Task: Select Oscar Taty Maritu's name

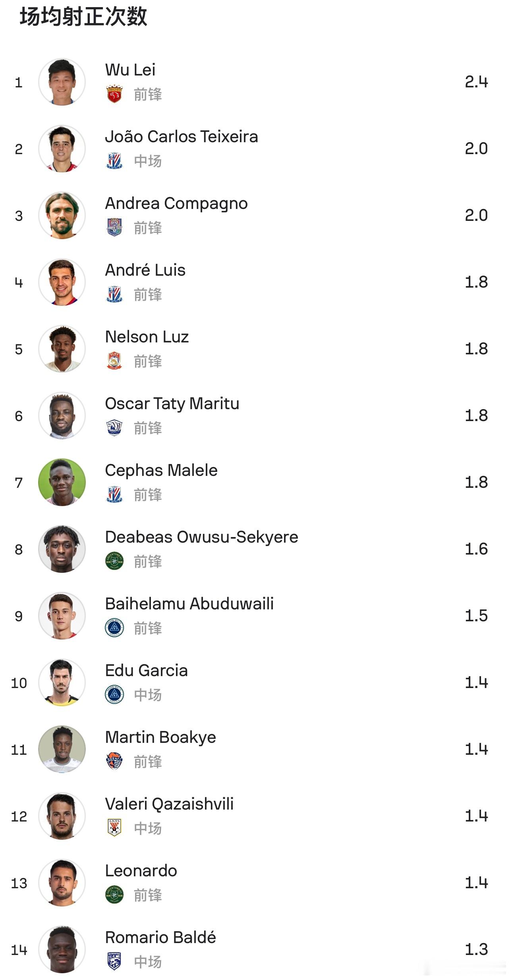Action: click(172, 404)
